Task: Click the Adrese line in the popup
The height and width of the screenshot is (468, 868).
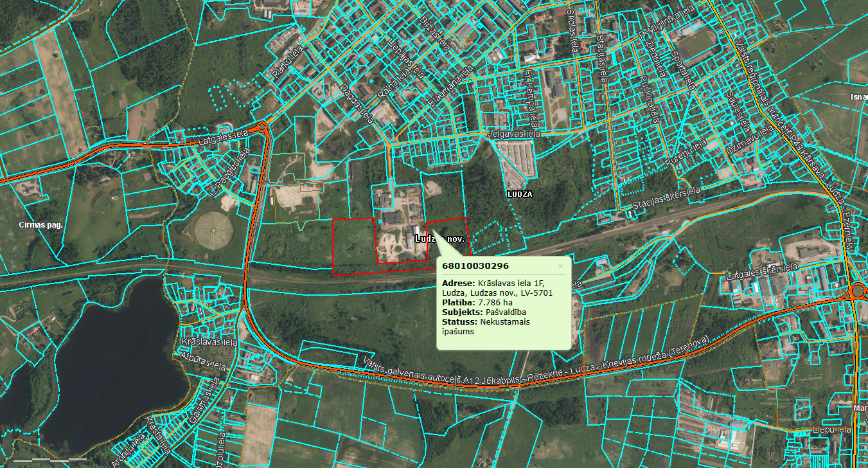Action: [497, 287]
